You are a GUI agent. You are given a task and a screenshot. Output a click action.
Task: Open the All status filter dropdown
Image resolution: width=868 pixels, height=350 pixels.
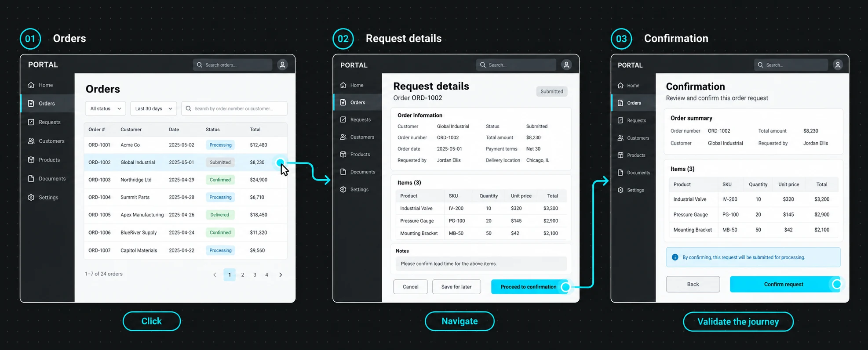[106, 108]
